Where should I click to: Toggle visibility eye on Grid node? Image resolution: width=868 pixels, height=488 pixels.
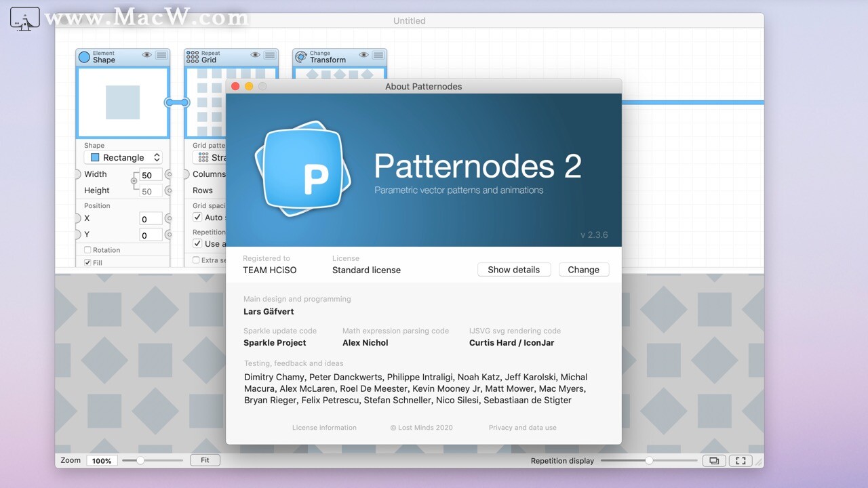click(x=255, y=55)
